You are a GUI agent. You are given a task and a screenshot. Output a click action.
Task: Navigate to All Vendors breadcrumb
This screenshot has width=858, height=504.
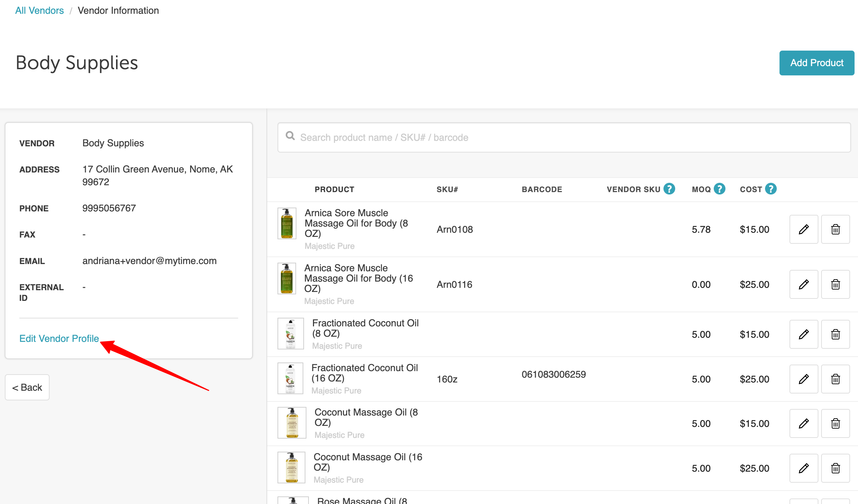pyautogui.click(x=39, y=11)
